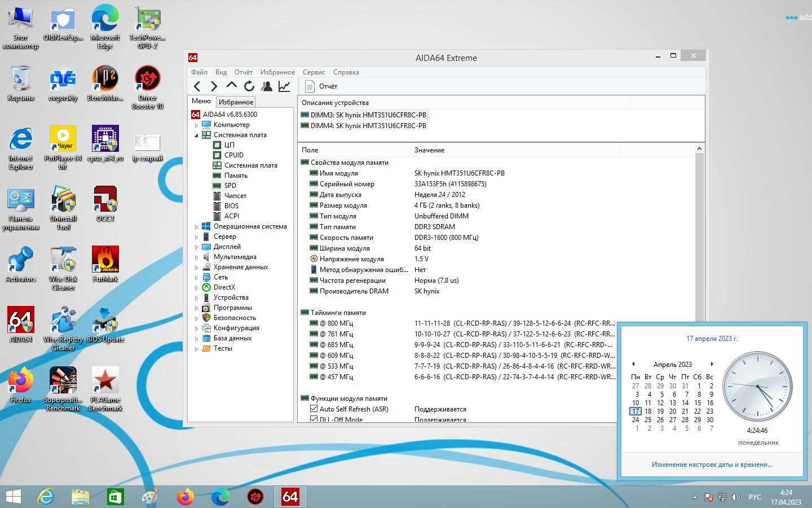812x508 pixels.
Task: Select DIMM4: SK hynix device row
Action: (x=363, y=126)
